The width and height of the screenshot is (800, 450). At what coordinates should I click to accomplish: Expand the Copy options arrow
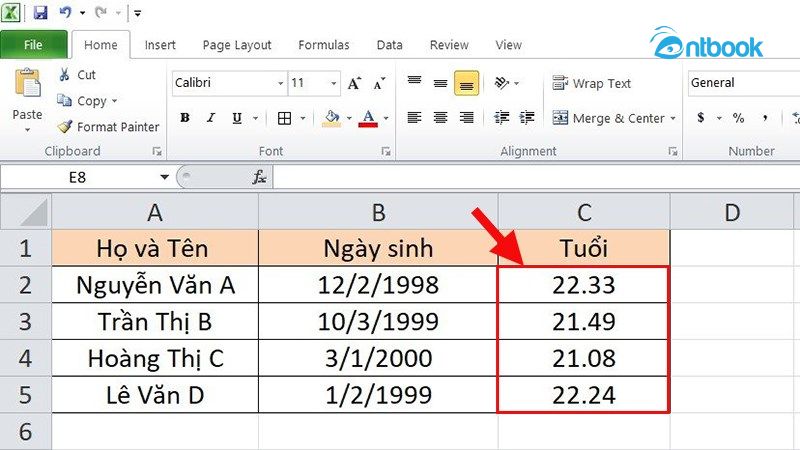[114, 101]
